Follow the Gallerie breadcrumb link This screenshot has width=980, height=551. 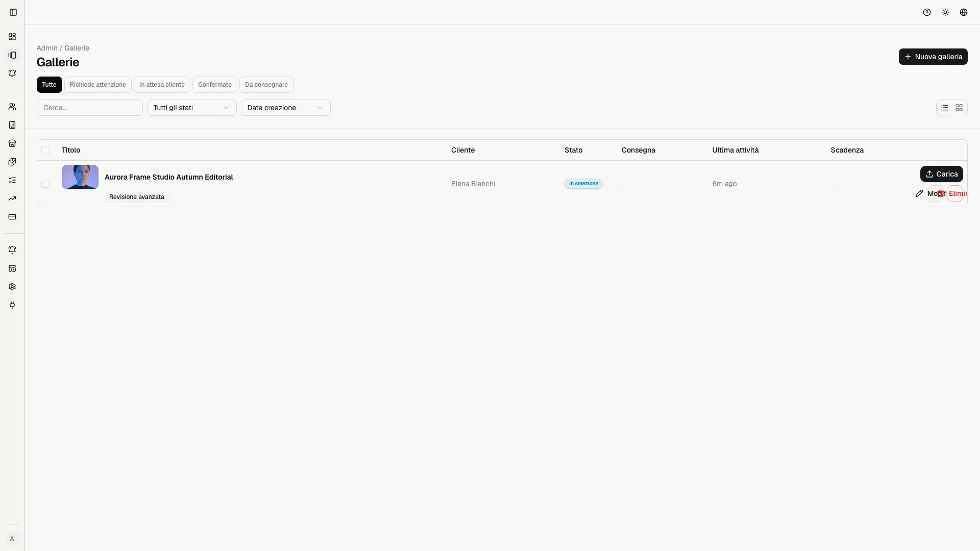click(x=77, y=48)
